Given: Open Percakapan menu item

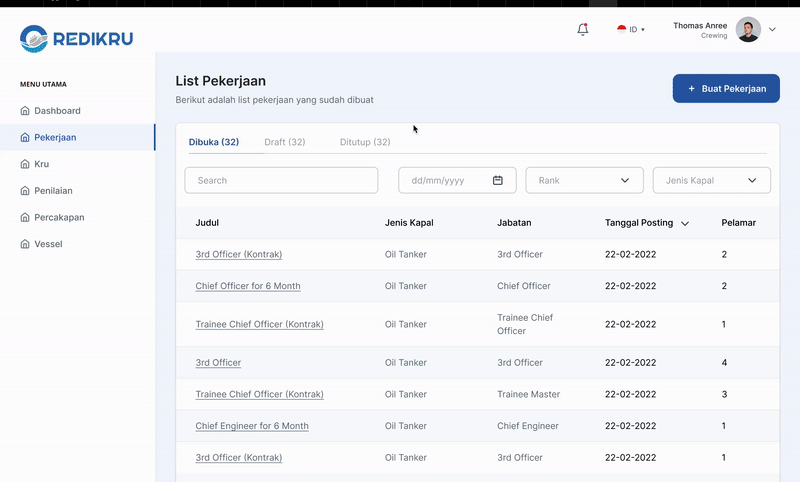Looking at the screenshot, I should pos(78,217).
